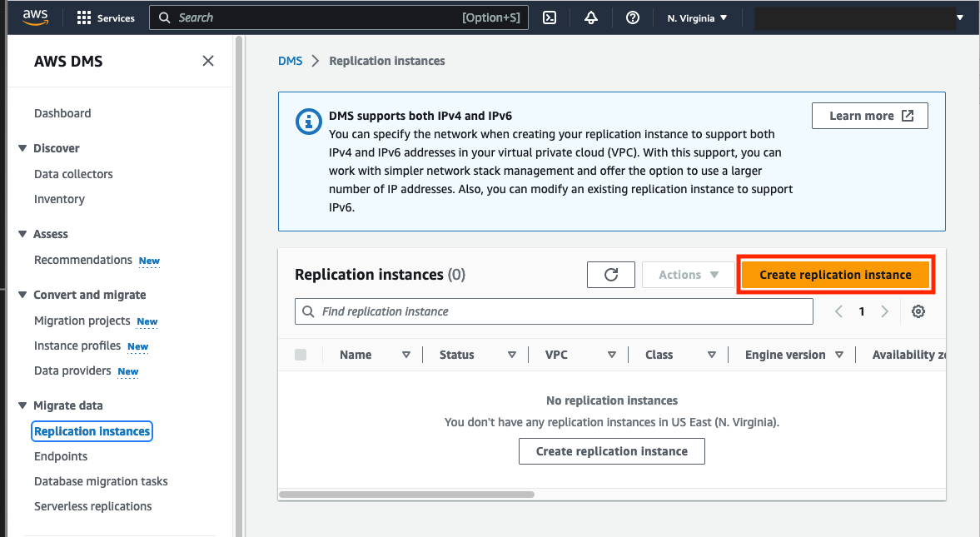
Task: Go to the next results page
Action: click(884, 311)
